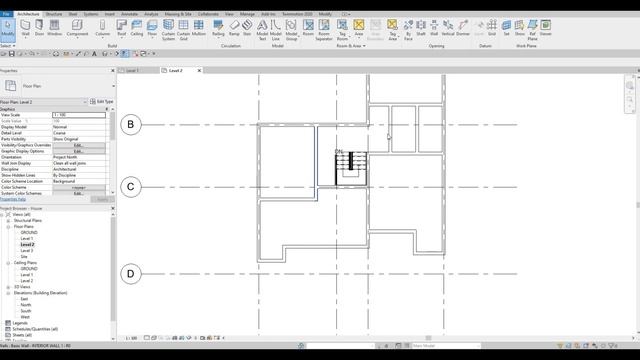Click the Model Line tool
Image resolution: width=640 pixels, height=360 pixels.
click(x=276, y=30)
